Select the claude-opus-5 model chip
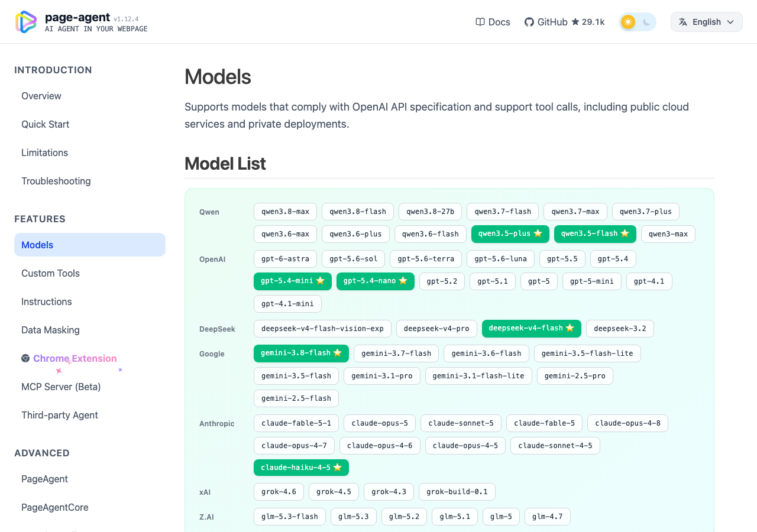The image size is (757, 532). pyautogui.click(x=380, y=423)
